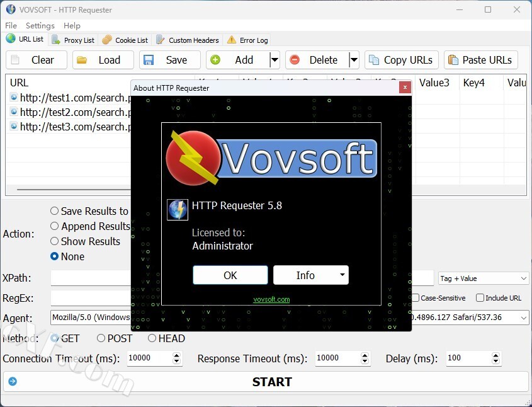Enable the Case-Sensitive checkbox

[x=416, y=298]
